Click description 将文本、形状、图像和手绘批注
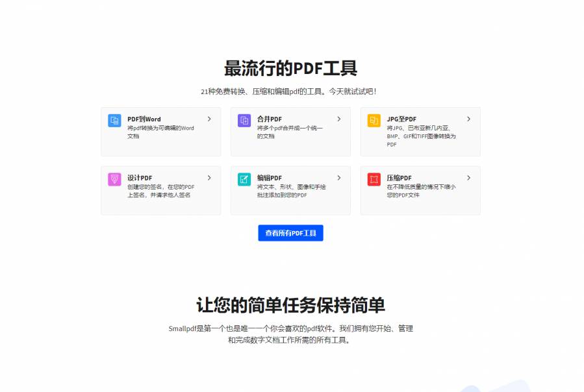 tap(291, 191)
